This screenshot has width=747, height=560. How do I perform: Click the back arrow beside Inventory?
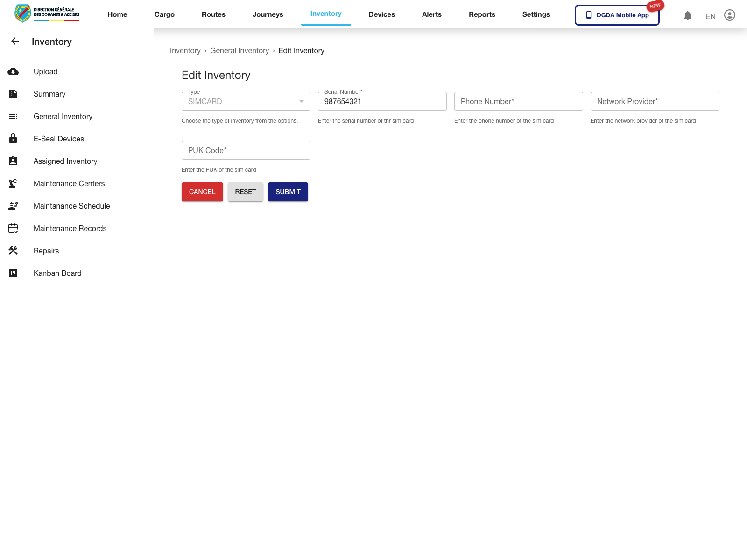15,42
